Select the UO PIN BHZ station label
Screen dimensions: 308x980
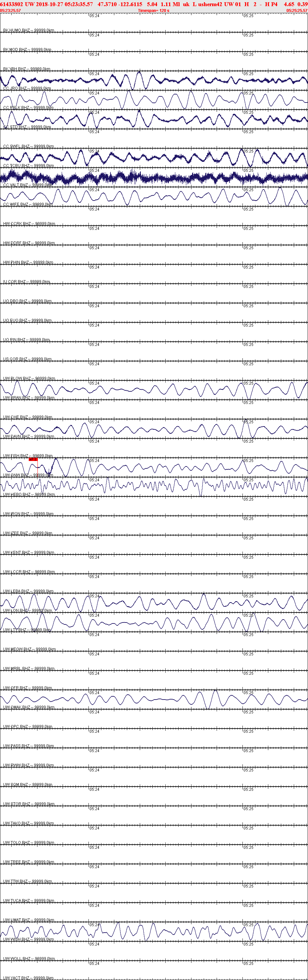point(26,340)
